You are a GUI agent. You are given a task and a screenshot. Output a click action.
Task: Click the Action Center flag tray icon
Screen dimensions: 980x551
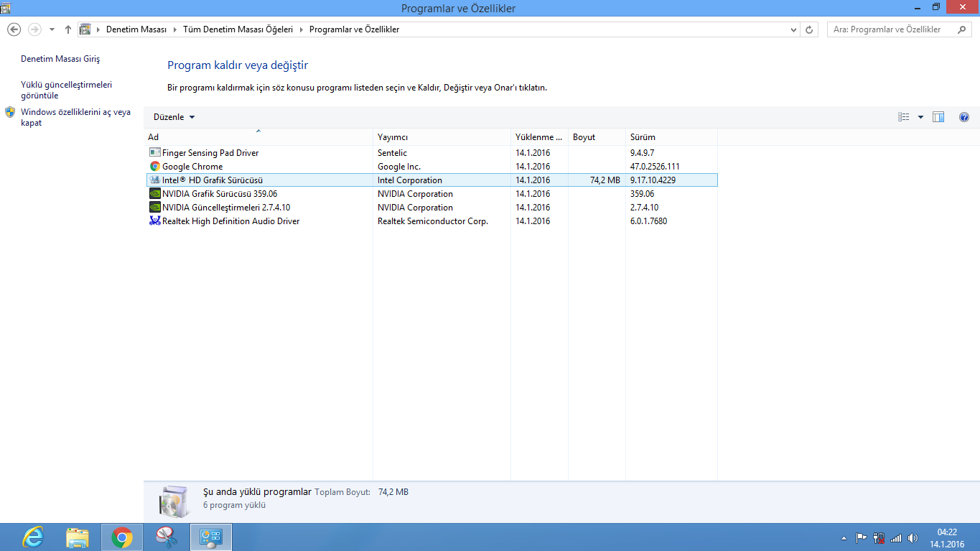(862, 537)
